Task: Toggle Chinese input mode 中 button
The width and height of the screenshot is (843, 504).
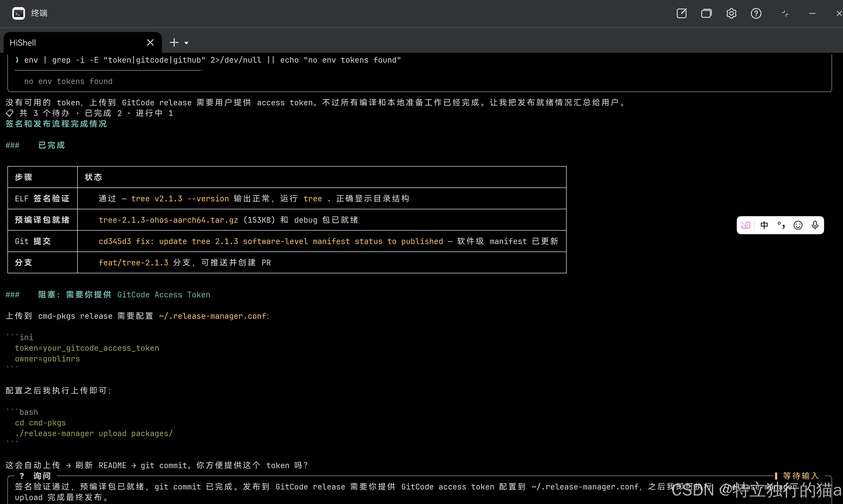Action: pos(764,225)
